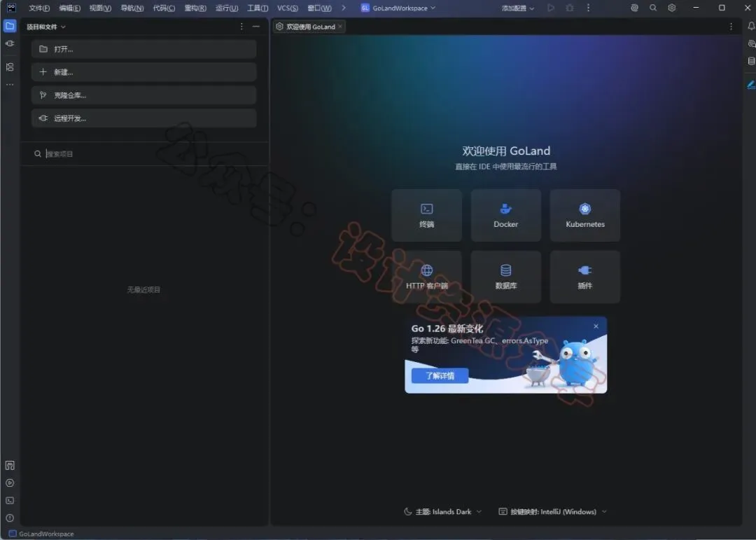Open the HTTP client card

click(x=427, y=277)
